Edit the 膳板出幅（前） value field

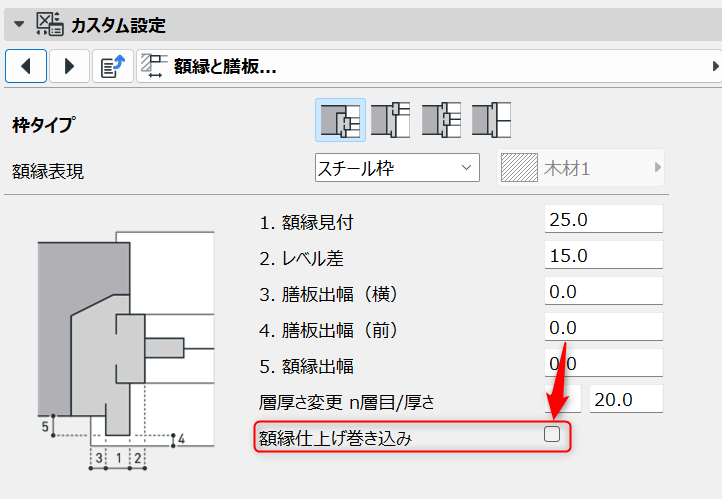[x=604, y=327]
